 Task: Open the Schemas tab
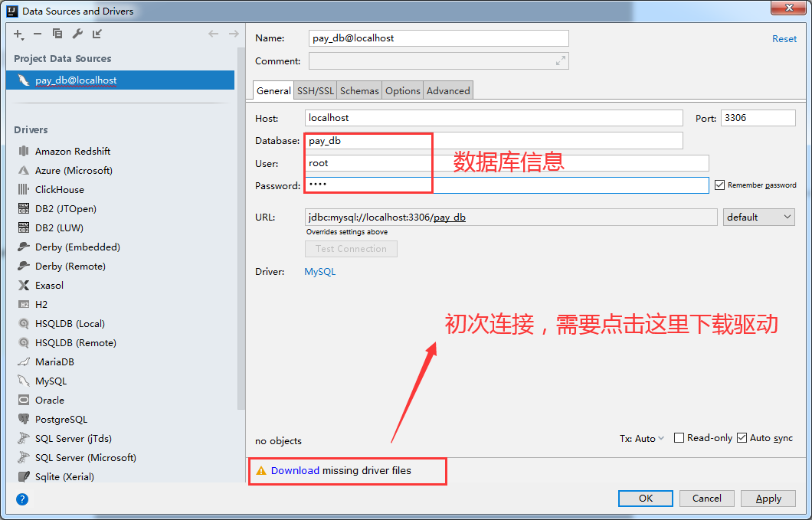tap(359, 90)
